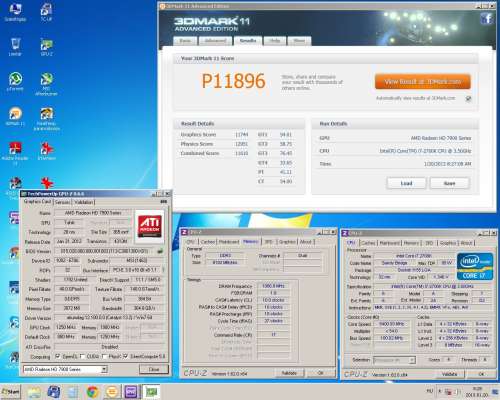The height and width of the screenshot is (400, 500).
Task: Click the Physics Score row in 3DMark
Action: [214, 144]
